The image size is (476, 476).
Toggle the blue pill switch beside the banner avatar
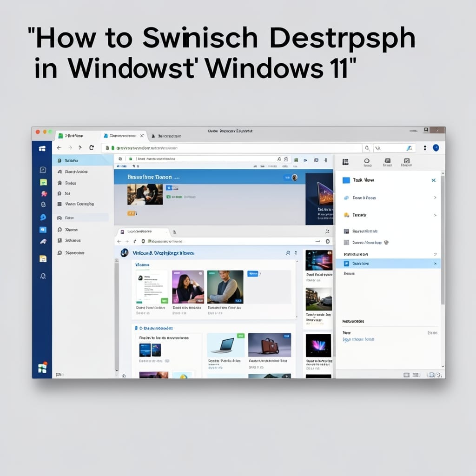click(x=287, y=178)
